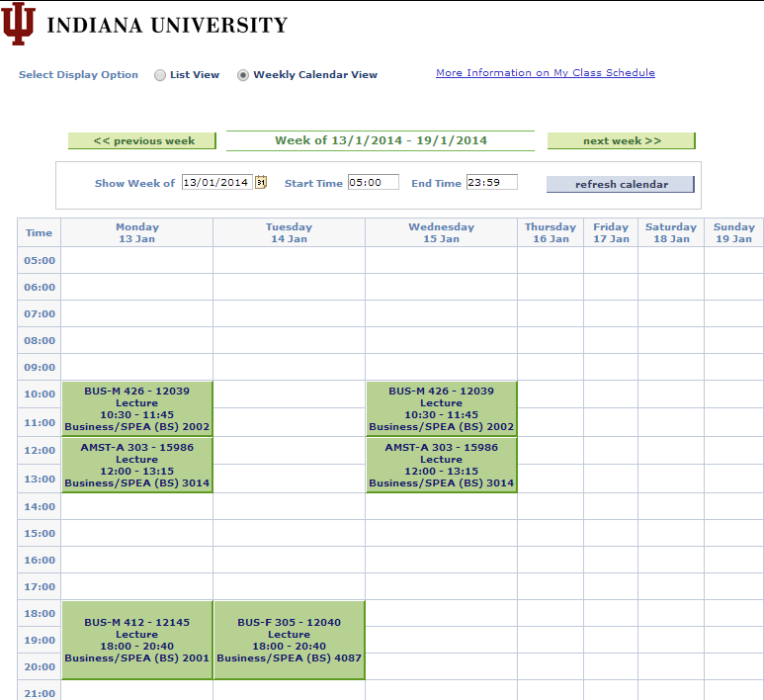Screen dimensions: 764x700
Task: Go to the previous week
Action: (141, 140)
